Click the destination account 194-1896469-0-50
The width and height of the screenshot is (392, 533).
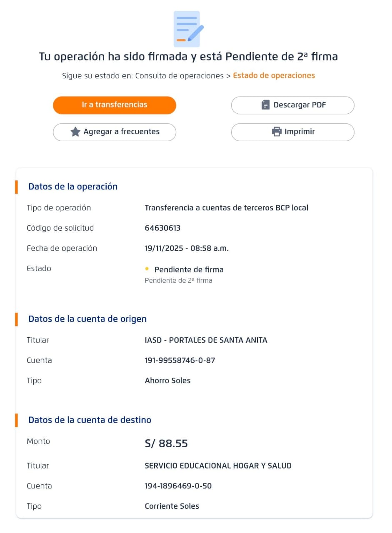178,486
